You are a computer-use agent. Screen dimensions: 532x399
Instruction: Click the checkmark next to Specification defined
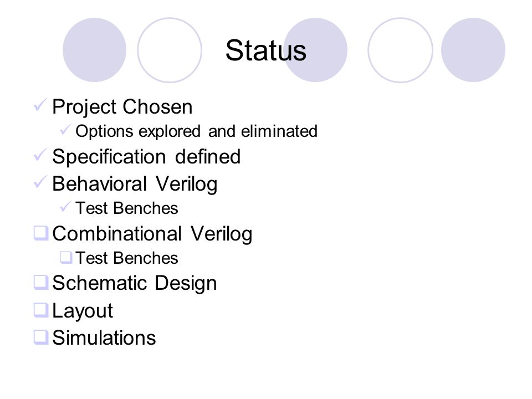[x=40, y=155]
